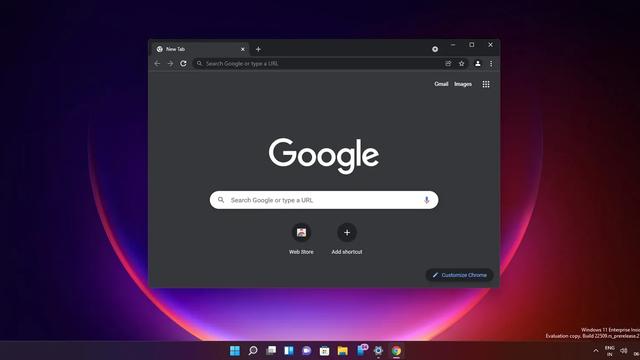Screen dimensions: 640x360
Task: Click the Add shortcut button
Action: (347, 239)
